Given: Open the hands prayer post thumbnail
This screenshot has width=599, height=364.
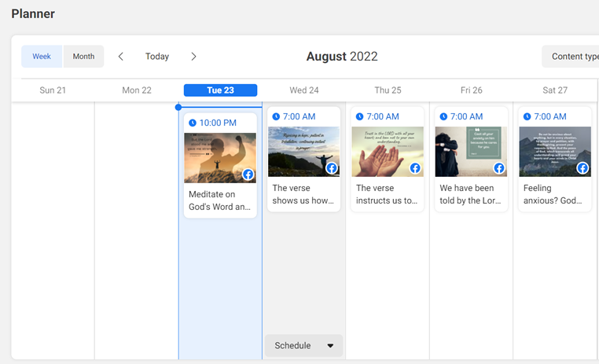Looking at the screenshot, I should [388, 152].
